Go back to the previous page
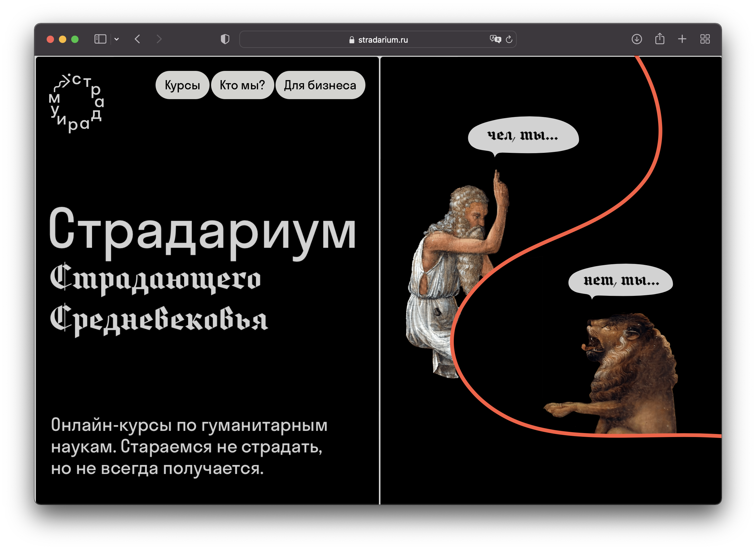 137,39
